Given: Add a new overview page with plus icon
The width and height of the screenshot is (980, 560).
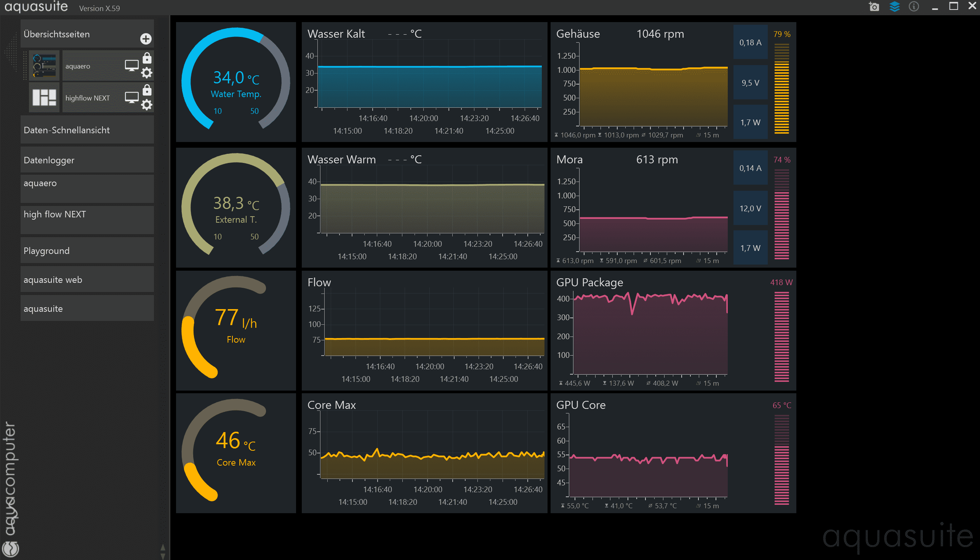Looking at the screenshot, I should 146,39.
